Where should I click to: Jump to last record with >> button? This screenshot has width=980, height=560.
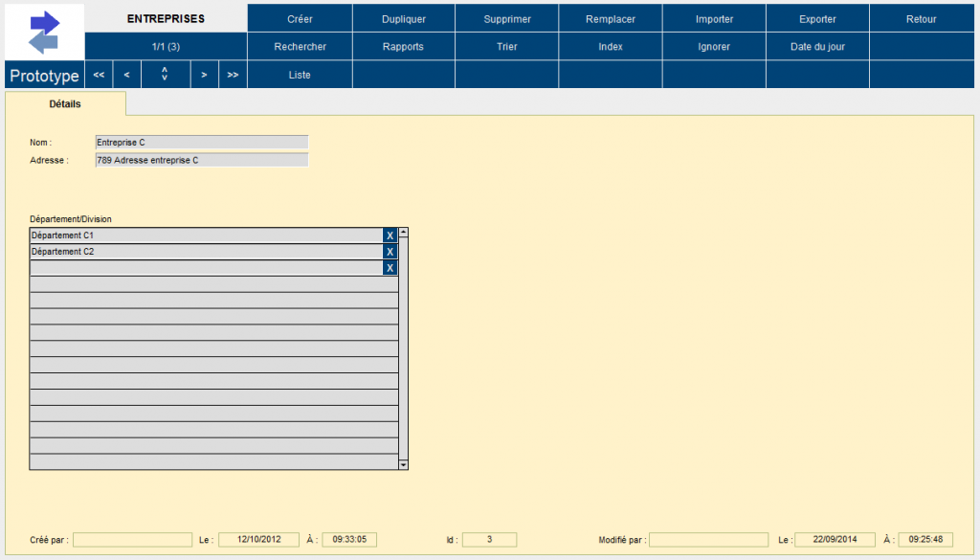coord(233,75)
